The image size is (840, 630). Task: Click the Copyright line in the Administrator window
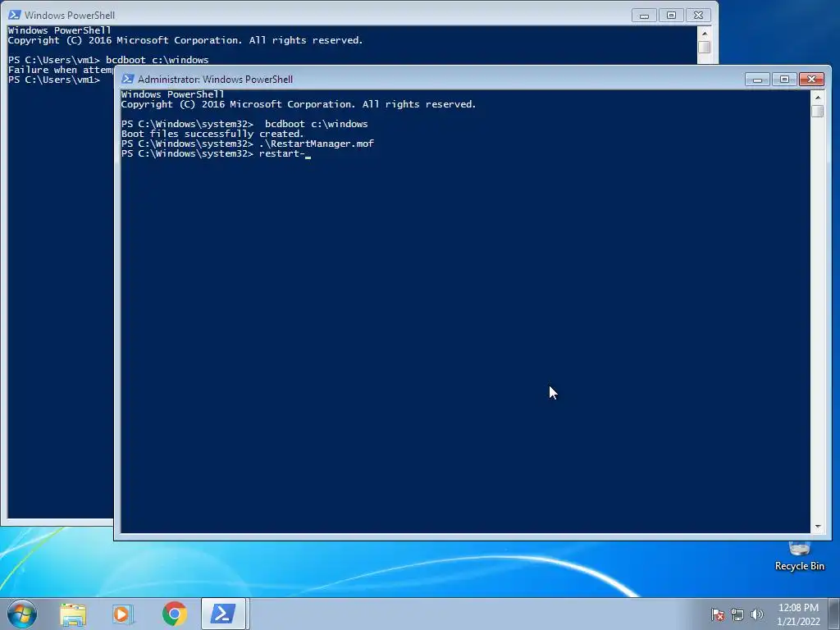click(x=299, y=104)
